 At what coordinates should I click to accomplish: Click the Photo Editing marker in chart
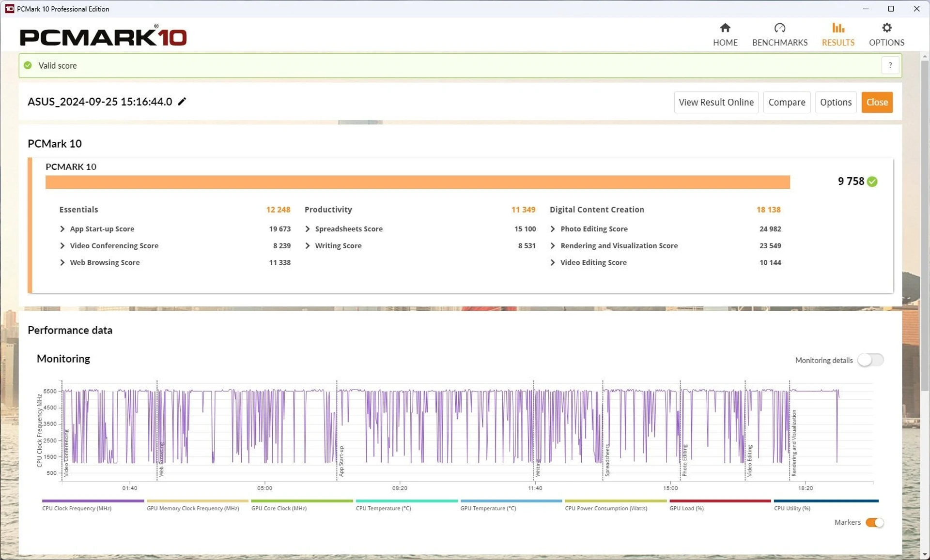pos(684,460)
